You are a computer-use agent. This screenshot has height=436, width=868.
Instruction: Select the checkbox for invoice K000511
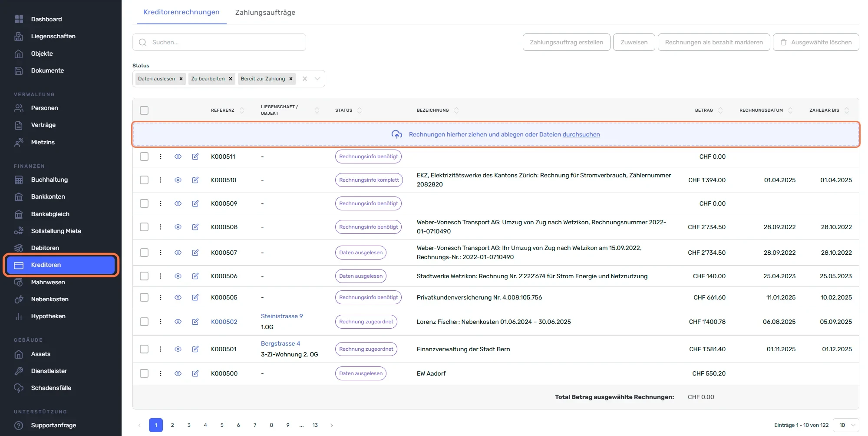pos(144,156)
